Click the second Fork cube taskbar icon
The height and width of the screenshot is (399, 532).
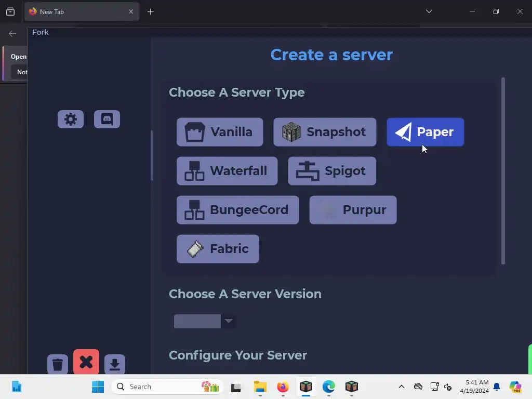coord(352,387)
